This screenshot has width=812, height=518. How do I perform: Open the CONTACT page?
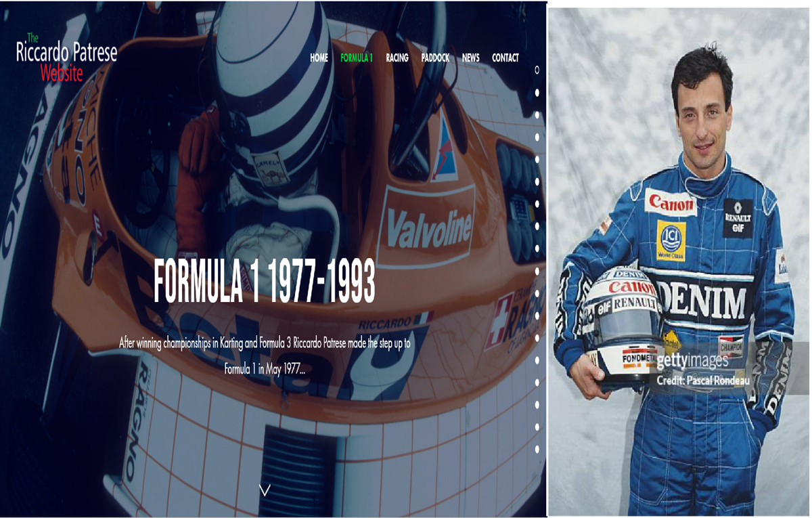click(505, 58)
